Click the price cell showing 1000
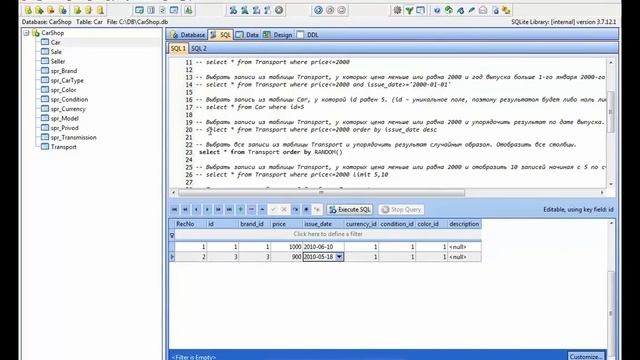The height and width of the screenshot is (360, 640). click(x=287, y=247)
